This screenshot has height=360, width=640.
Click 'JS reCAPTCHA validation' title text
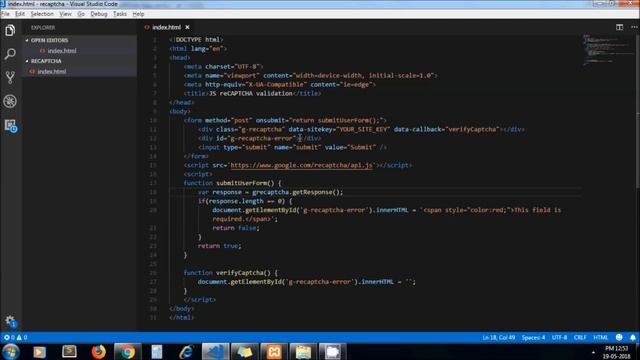pos(251,93)
